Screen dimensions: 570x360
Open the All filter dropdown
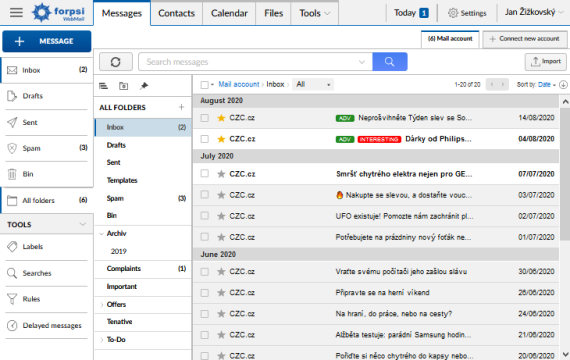pos(313,84)
